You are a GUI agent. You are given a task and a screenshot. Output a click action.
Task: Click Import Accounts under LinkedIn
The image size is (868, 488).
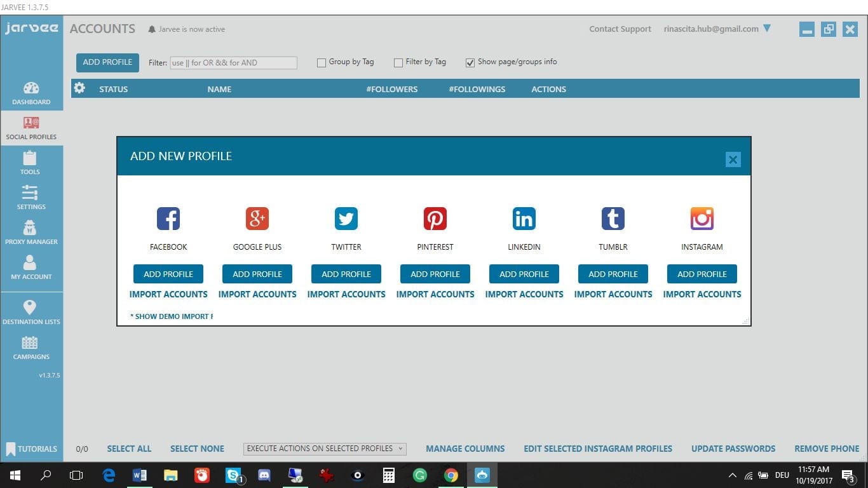tap(524, 294)
